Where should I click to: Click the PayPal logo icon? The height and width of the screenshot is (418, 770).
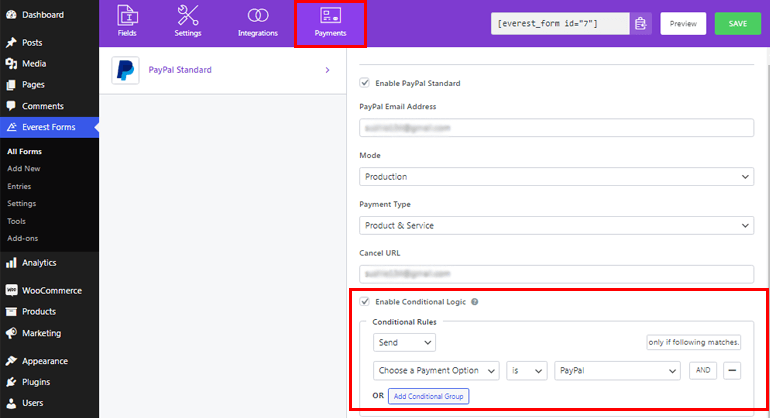125,70
